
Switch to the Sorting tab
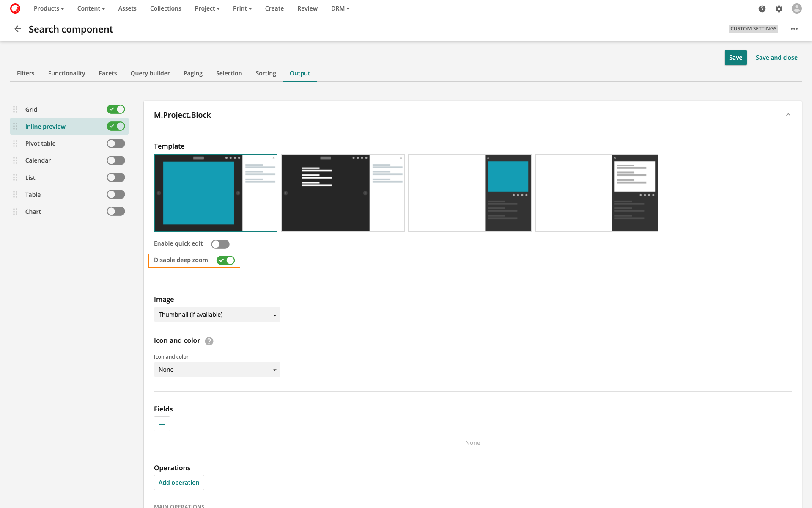coord(266,73)
